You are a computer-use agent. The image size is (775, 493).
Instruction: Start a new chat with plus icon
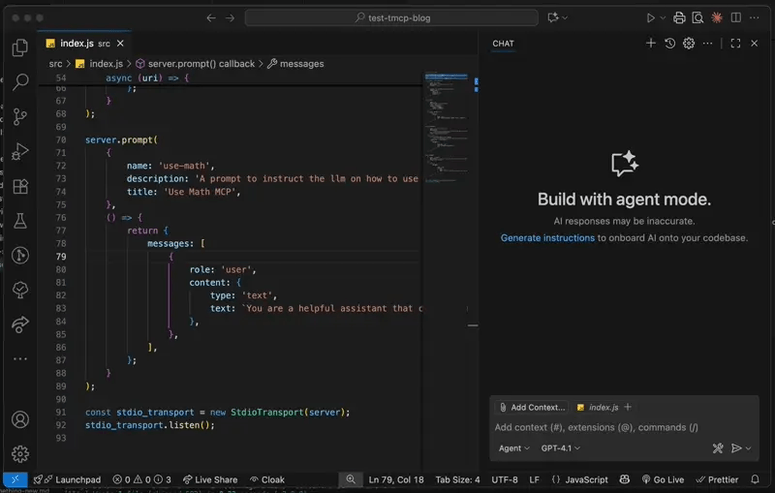(651, 43)
